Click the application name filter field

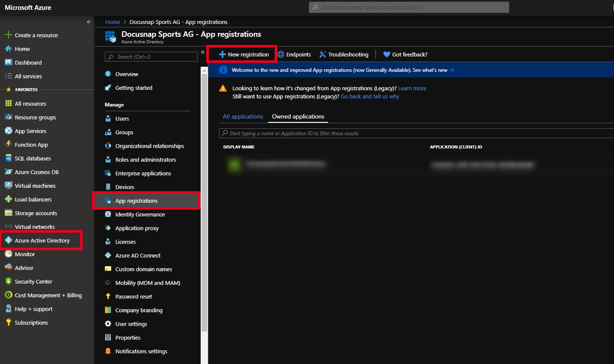click(416, 133)
